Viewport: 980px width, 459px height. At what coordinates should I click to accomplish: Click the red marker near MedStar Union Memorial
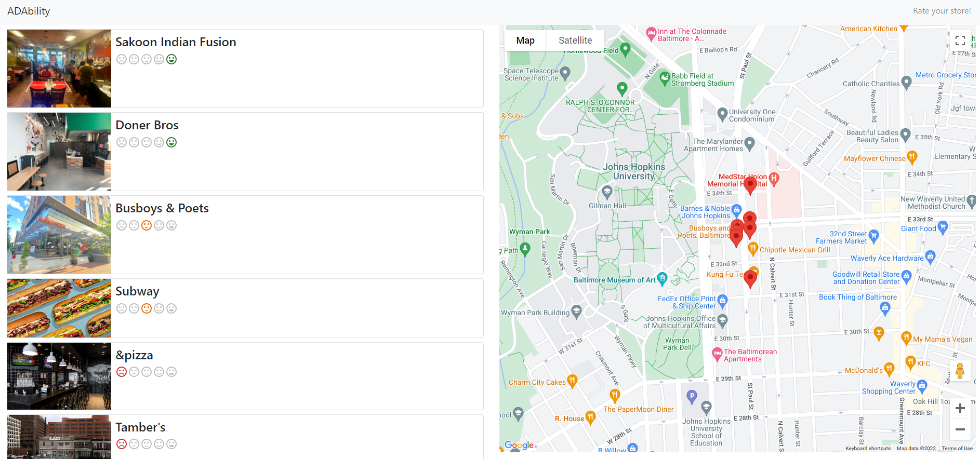[x=750, y=185]
